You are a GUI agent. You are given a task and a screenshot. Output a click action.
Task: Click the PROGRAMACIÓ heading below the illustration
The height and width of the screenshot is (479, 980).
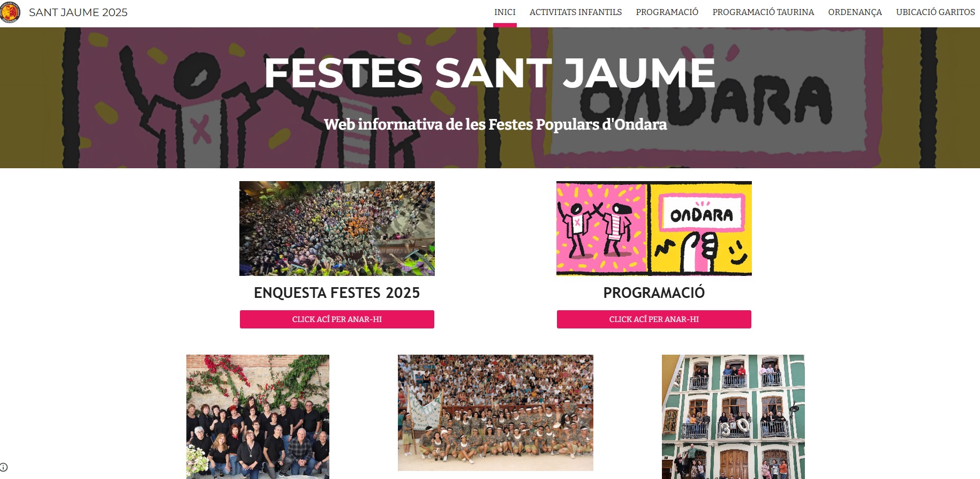point(654,293)
